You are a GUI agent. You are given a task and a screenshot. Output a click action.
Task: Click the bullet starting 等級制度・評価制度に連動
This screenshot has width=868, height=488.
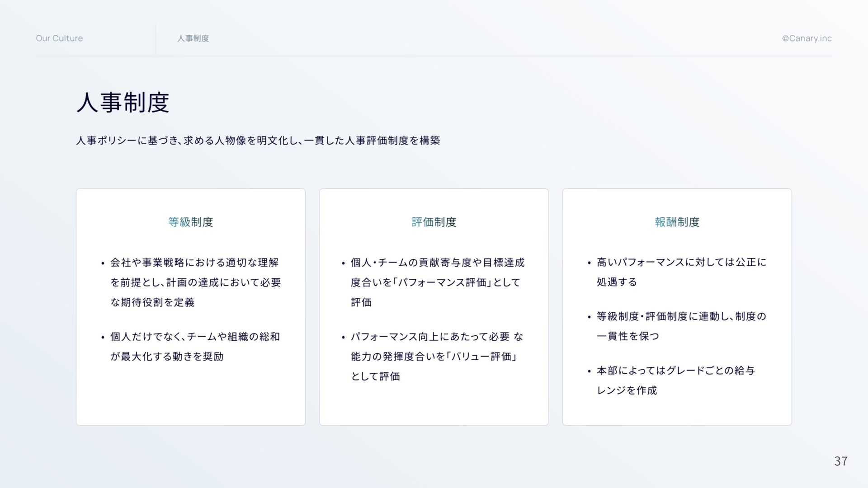[681, 316]
